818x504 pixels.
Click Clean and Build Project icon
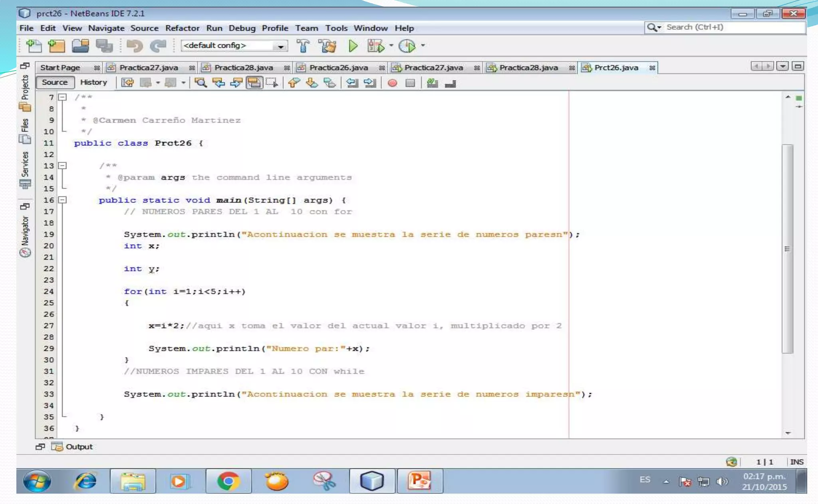(x=328, y=46)
